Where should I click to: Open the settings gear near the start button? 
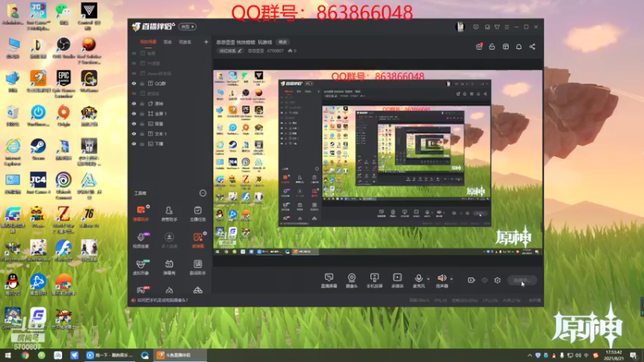497,280
